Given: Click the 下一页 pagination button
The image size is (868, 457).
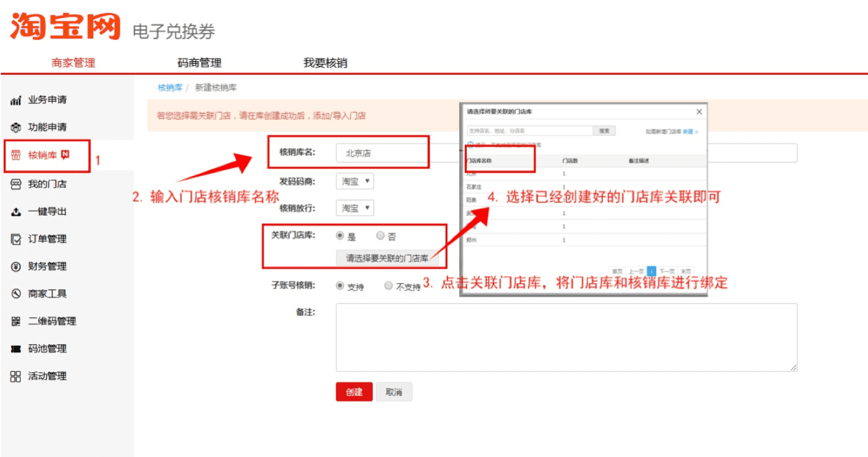Looking at the screenshot, I should tap(667, 271).
